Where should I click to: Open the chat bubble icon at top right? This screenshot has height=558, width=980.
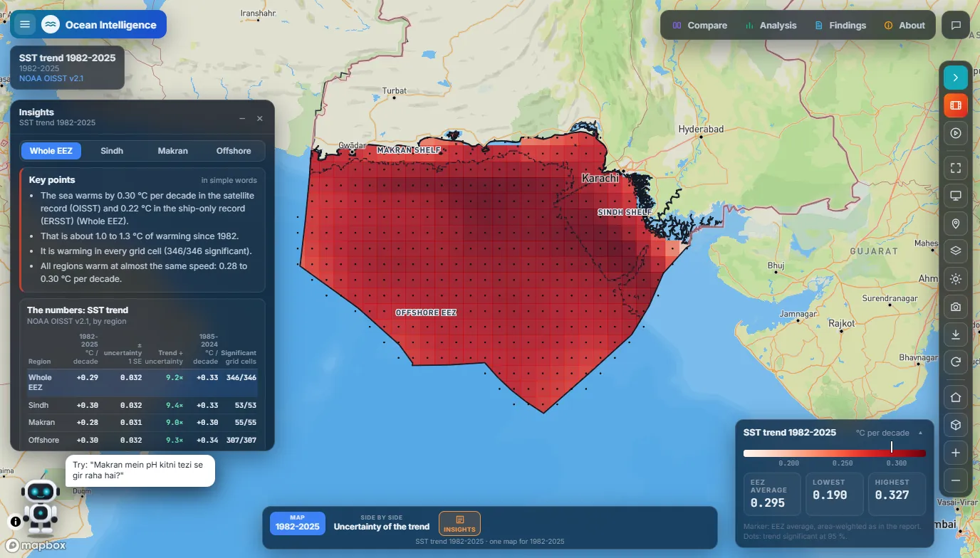[956, 25]
